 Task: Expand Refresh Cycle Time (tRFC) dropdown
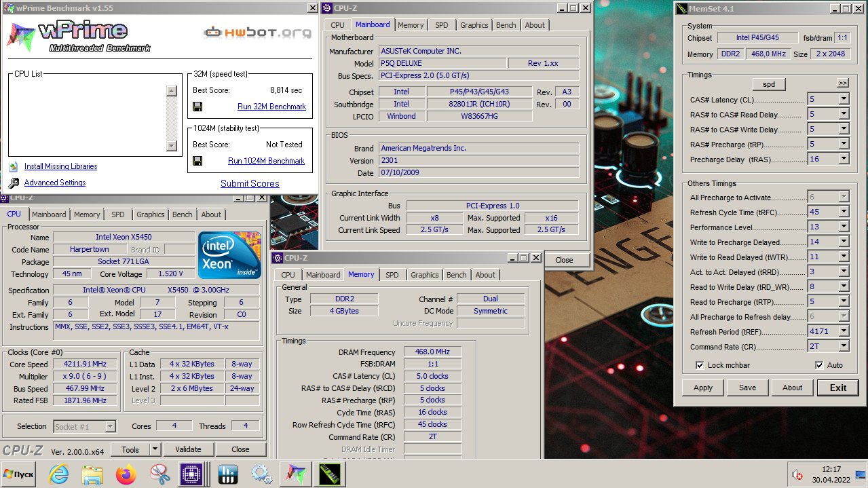click(844, 212)
